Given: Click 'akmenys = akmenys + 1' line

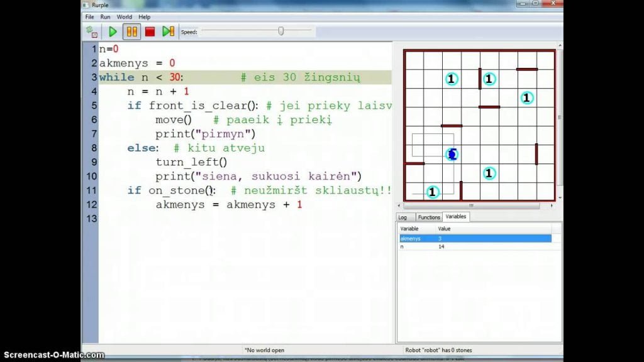Looking at the screenshot, I should point(229,204).
